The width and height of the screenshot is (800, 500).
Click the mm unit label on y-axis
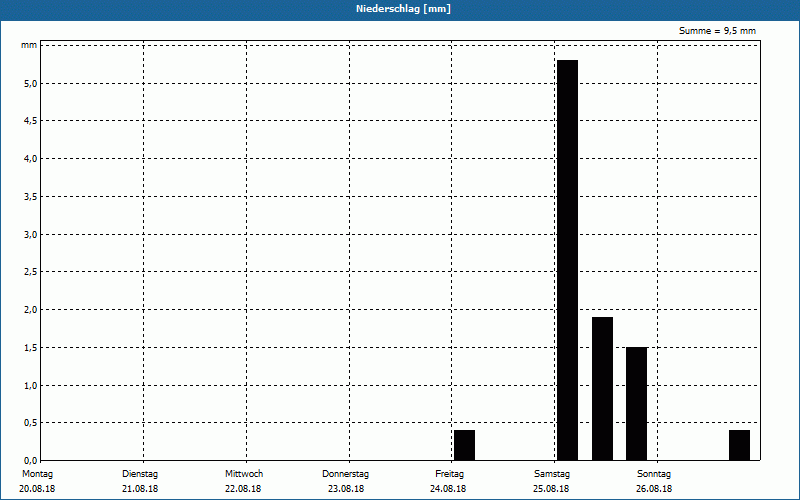point(29,45)
